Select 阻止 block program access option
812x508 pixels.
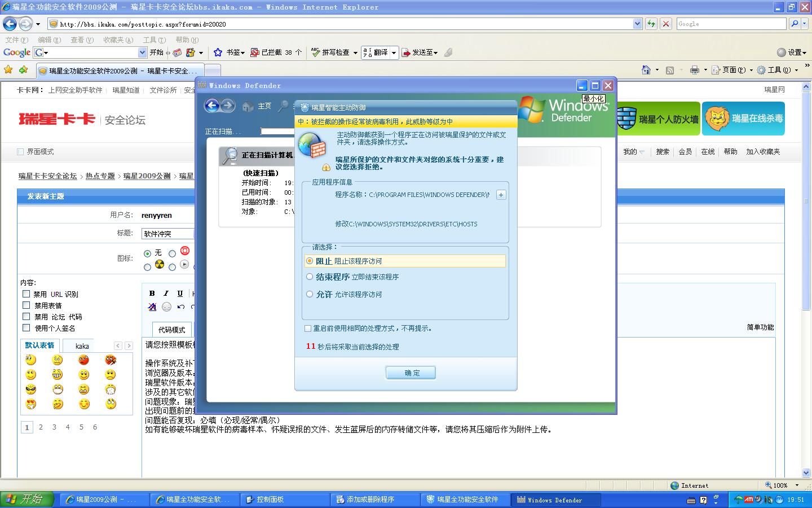click(310, 261)
